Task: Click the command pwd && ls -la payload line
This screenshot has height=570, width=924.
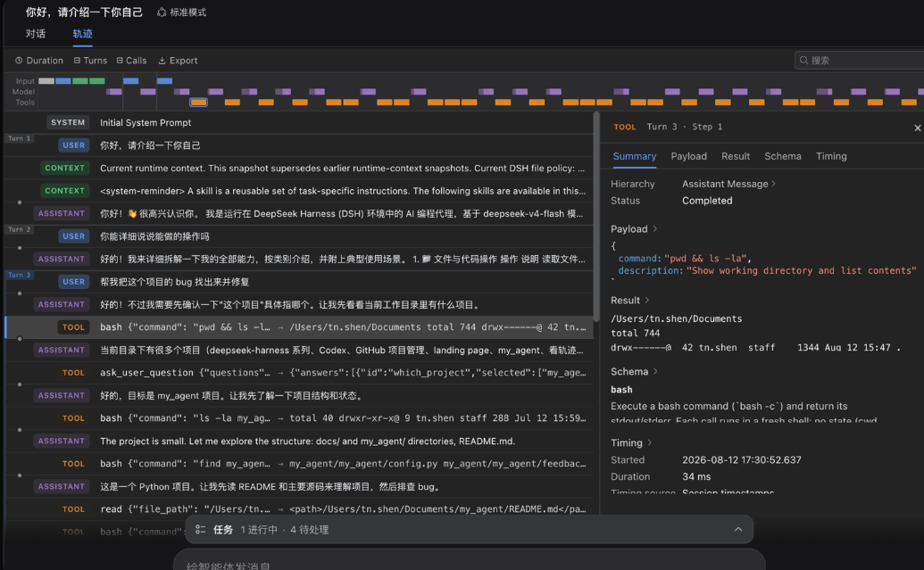Action: [685, 258]
